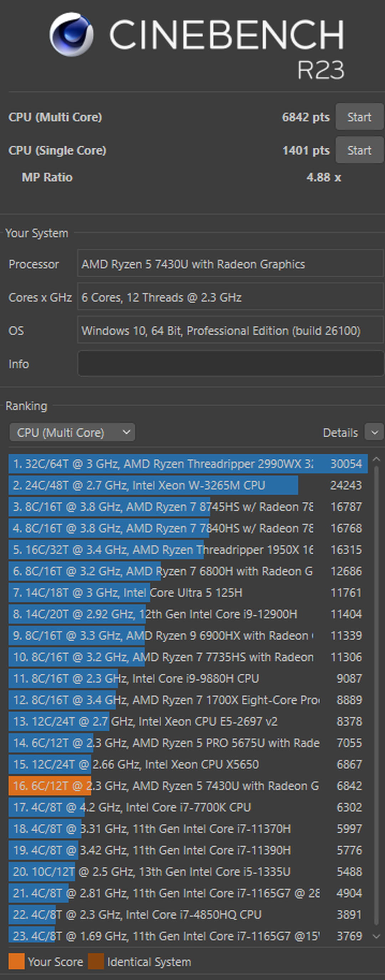Select rank 2 Intel Xeon W-3265M entry
The height and width of the screenshot is (980, 385).
[188, 485]
